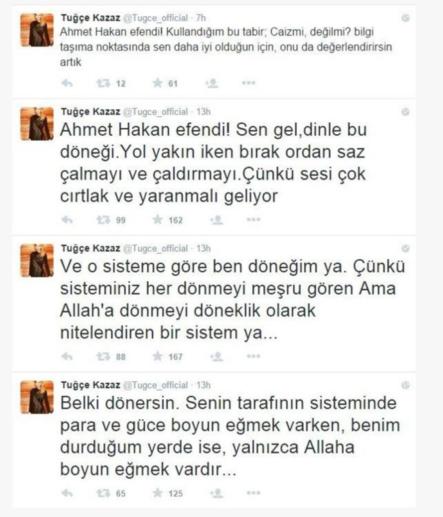Reply to the 'Belki dönersin' tweet
Image resolution: width=443 pixels, height=517 pixels.
pos(67,493)
